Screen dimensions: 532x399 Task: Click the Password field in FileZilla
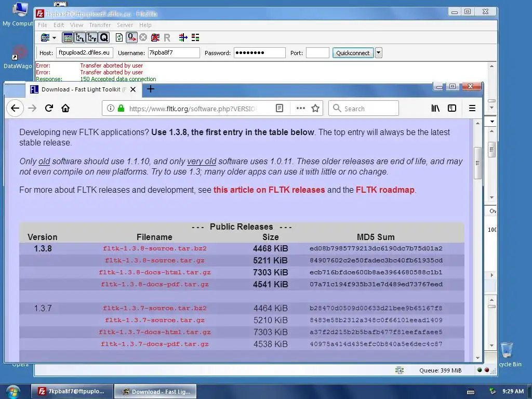click(x=259, y=52)
